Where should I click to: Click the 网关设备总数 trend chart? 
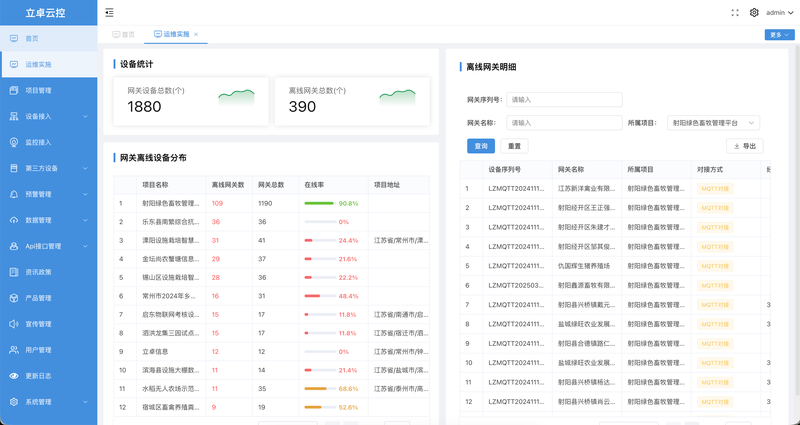point(236,97)
